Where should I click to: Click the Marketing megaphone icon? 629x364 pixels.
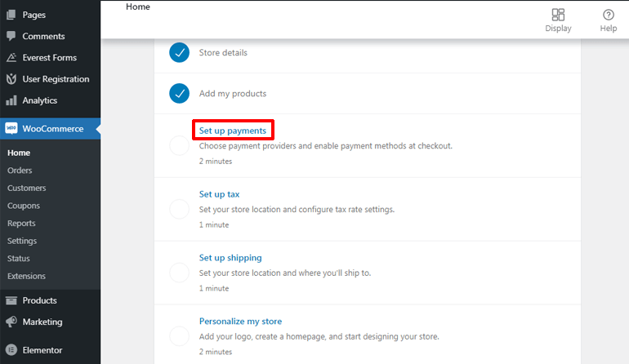11,322
